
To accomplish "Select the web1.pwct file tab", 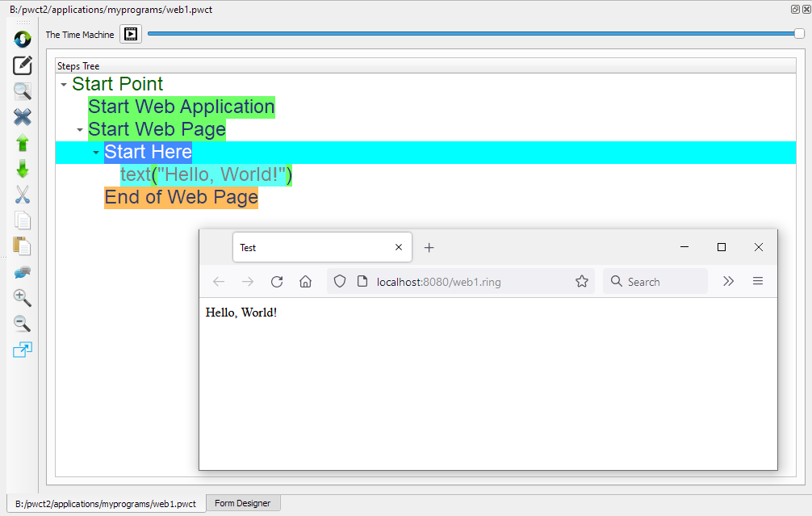I will pos(105,504).
